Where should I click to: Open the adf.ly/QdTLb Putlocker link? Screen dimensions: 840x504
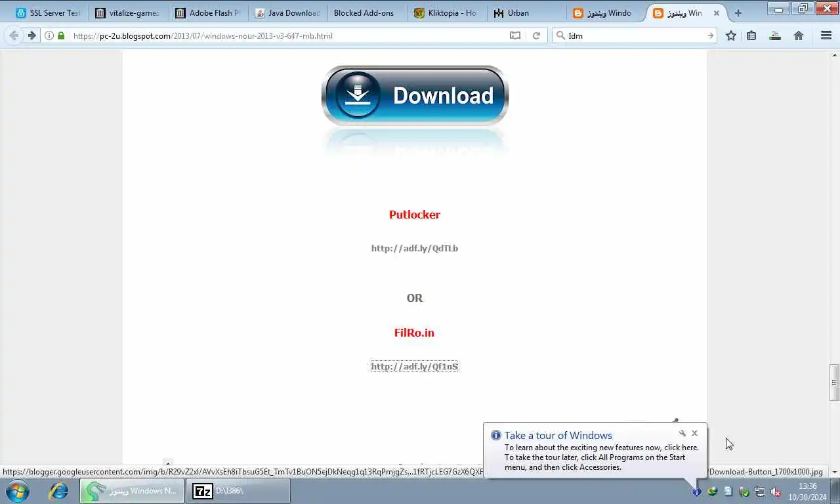click(x=415, y=248)
